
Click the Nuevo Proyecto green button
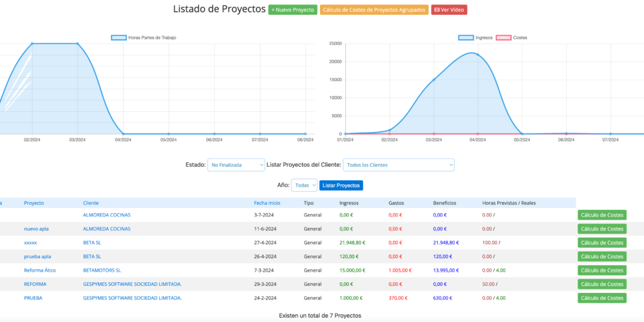[292, 10]
